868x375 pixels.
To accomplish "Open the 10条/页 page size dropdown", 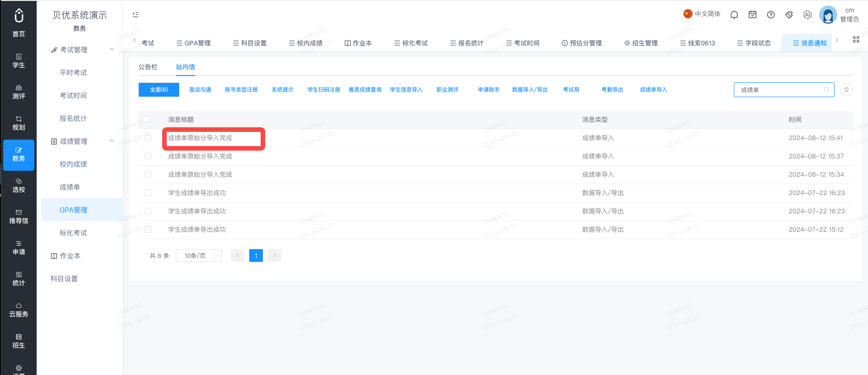I will click(199, 255).
